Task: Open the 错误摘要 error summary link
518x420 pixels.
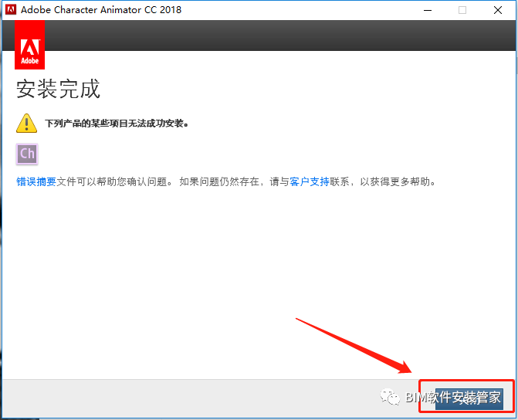Action: [x=36, y=181]
